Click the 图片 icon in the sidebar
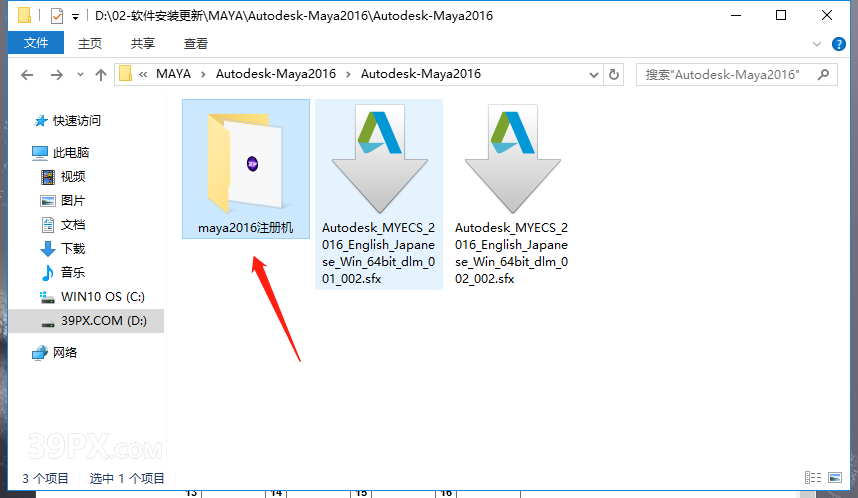Image resolution: width=858 pixels, height=498 pixels. [48, 201]
